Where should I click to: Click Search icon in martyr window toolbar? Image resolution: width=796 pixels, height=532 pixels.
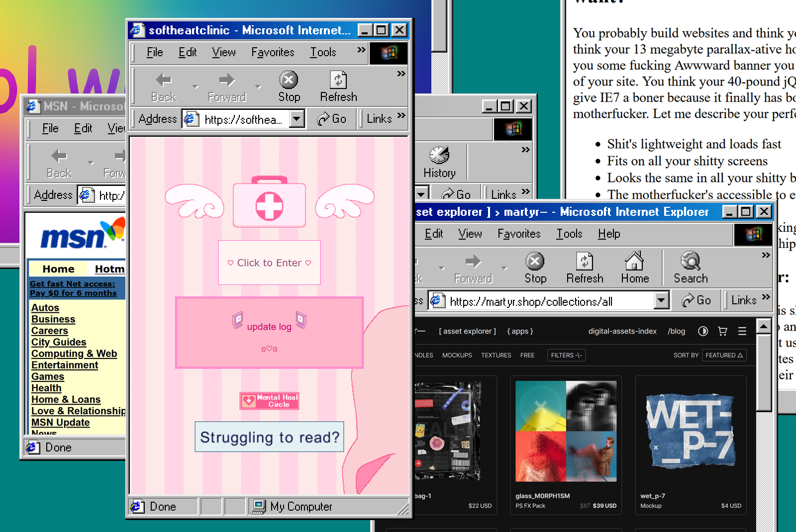coord(691,261)
